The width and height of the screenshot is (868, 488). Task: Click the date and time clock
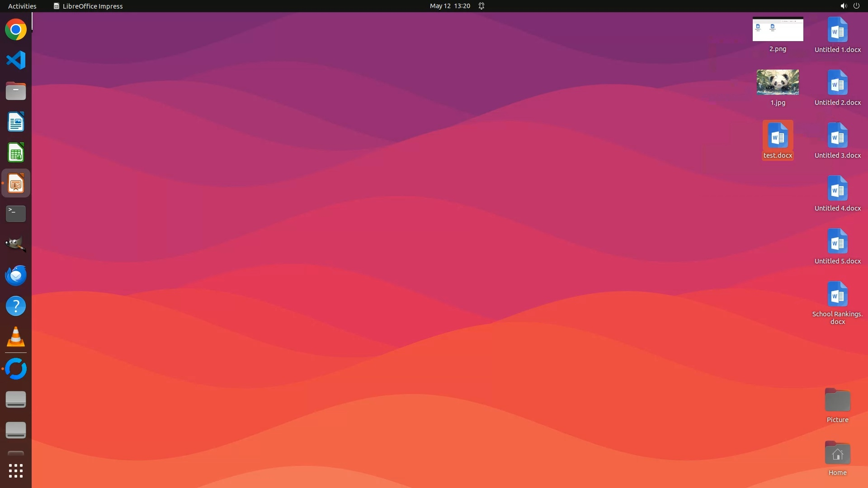click(x=450, y=6)
